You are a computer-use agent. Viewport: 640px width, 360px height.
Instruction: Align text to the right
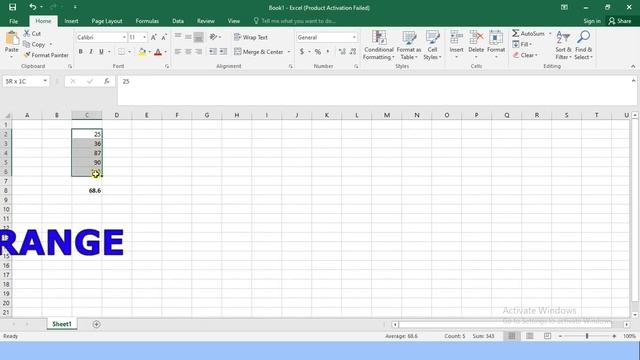pos(198,52)
